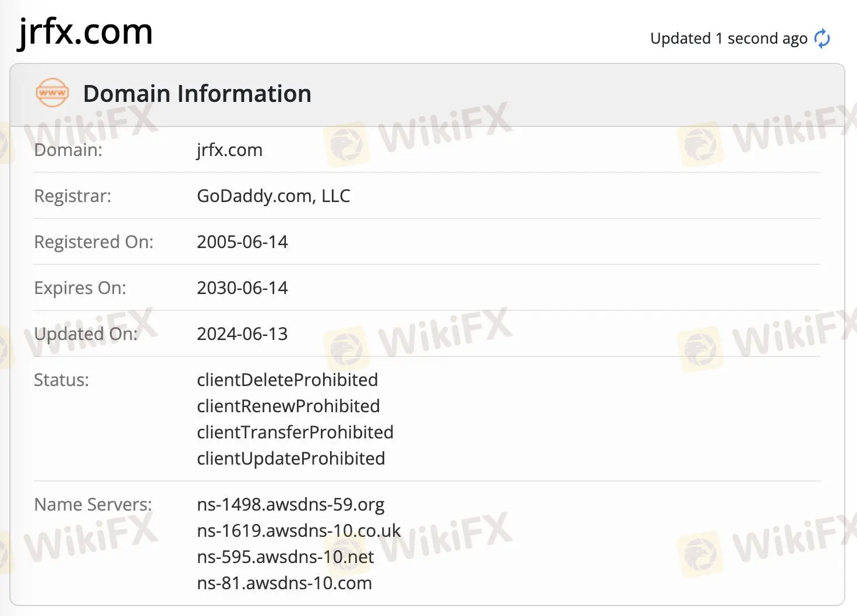Image resolution: width=857 pixels, height=616 pixels.
Task: Click the updated date 2024-06-13
Action: (242, 334)
